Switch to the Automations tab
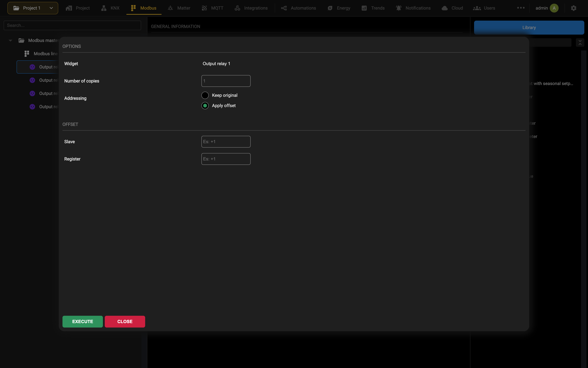 click(x=299, y=8)
